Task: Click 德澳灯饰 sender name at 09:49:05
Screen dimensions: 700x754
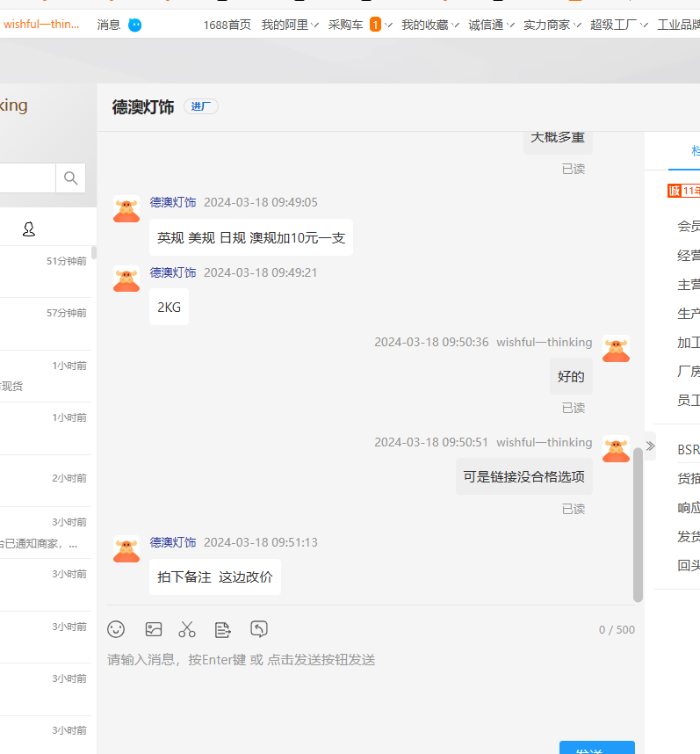Action: pos(173,202)
